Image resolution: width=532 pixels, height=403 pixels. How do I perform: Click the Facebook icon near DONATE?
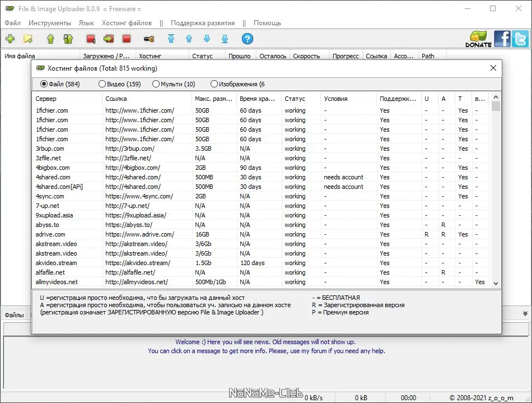pos(501,39)
